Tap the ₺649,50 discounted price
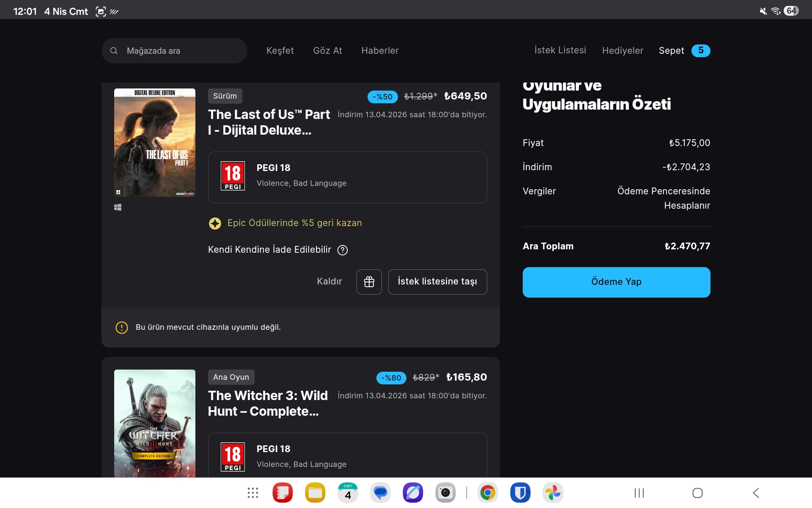Viewport: 812px width, 508px height. [466, 96]
